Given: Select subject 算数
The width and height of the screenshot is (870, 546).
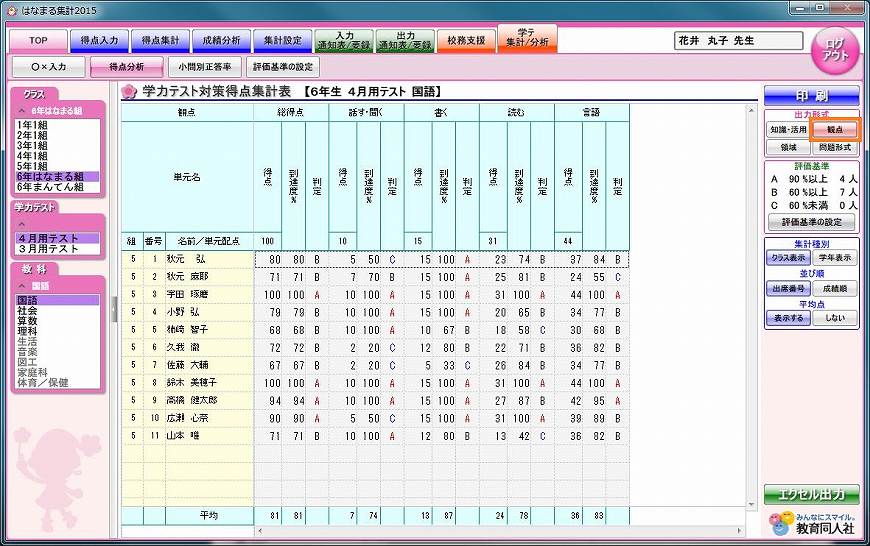Looking at the screenshot, I should pyautogui.click(x=58, y=321).
